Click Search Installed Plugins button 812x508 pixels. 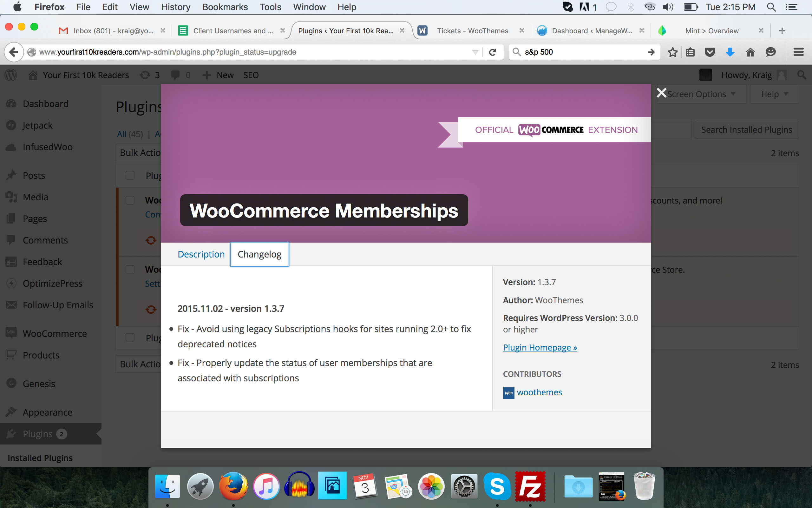pyautogui.click(x=747, y=130)
